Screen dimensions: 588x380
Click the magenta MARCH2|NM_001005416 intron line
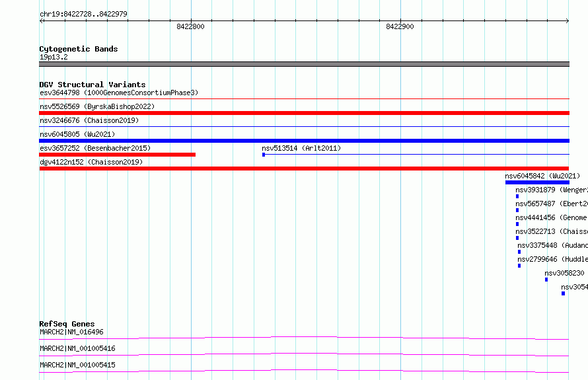point(304,354)
